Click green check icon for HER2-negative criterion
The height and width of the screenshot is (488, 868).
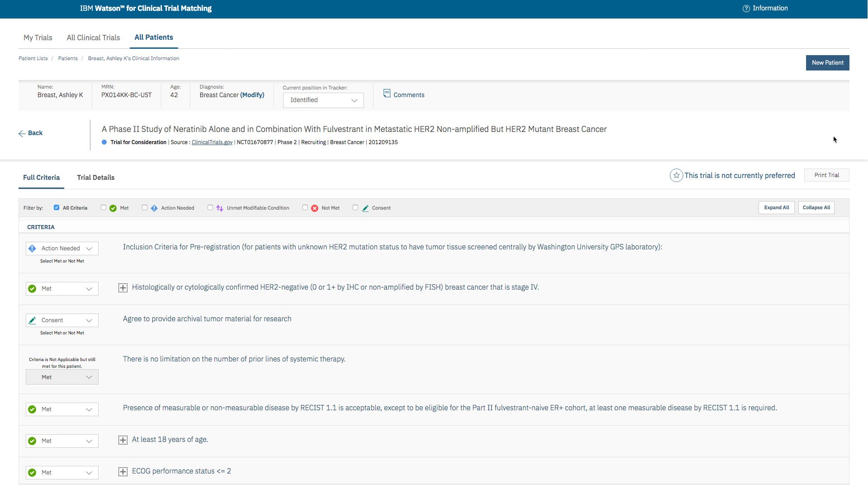32,289
